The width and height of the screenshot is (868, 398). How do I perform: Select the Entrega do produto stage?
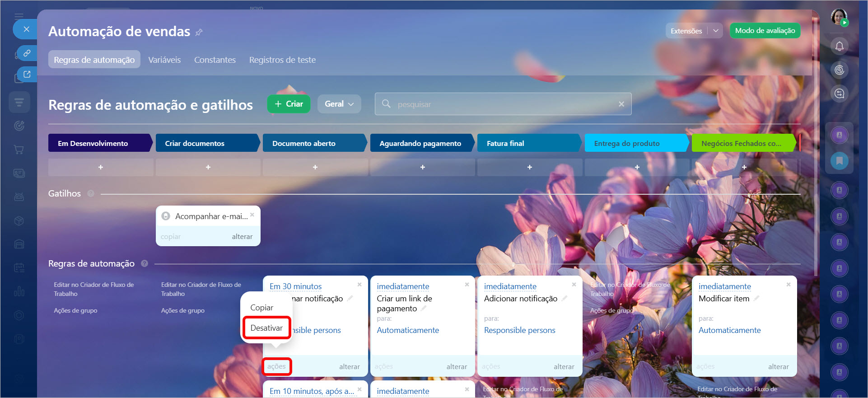[x=635, y=143]
